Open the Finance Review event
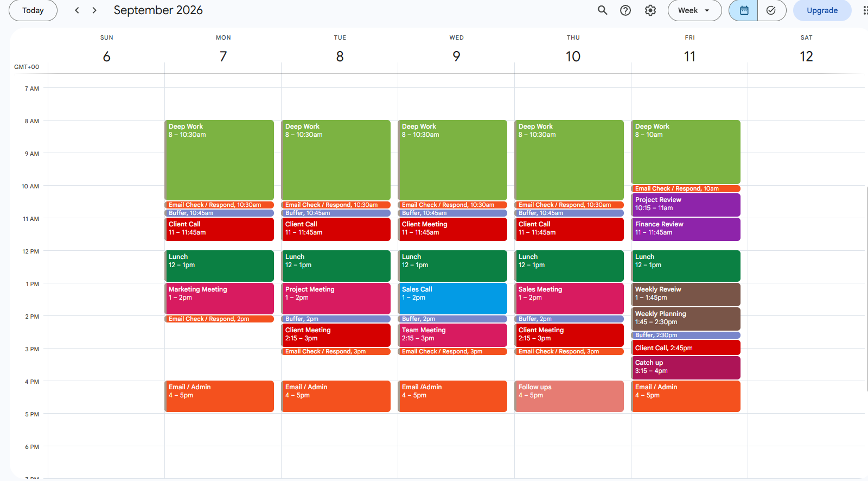Screen dimensions: 868x481 [x=686, y=229]
